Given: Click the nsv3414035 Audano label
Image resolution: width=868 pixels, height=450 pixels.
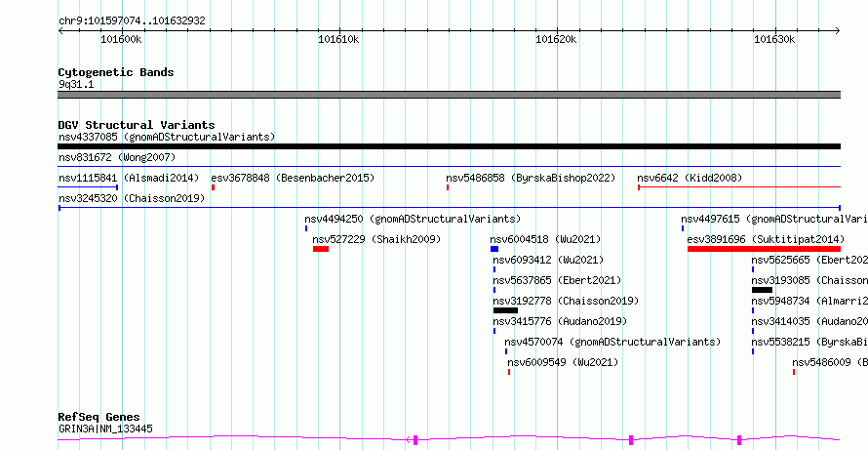Looking at the screenshot, I should tap(809, 321).
